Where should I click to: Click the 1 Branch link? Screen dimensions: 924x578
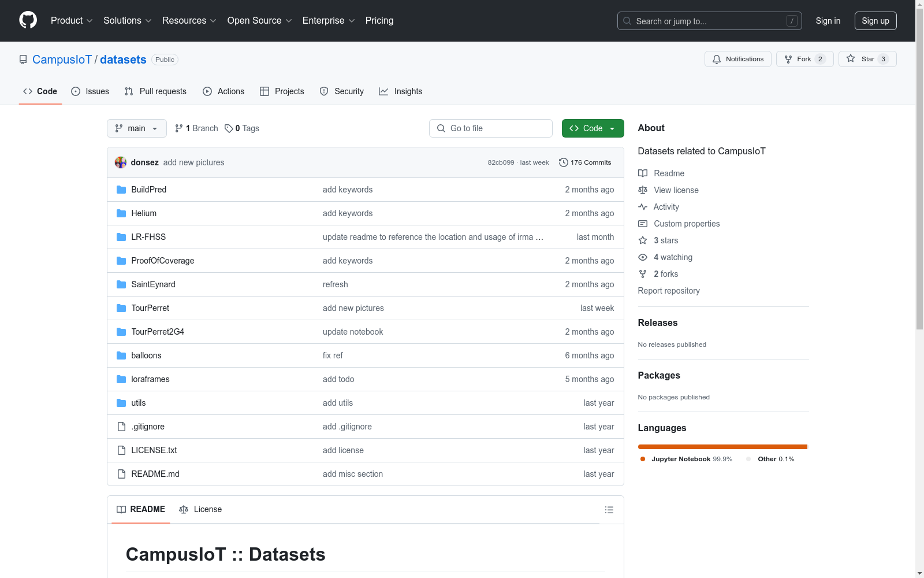pyautogui.click(x=196, y=128)
